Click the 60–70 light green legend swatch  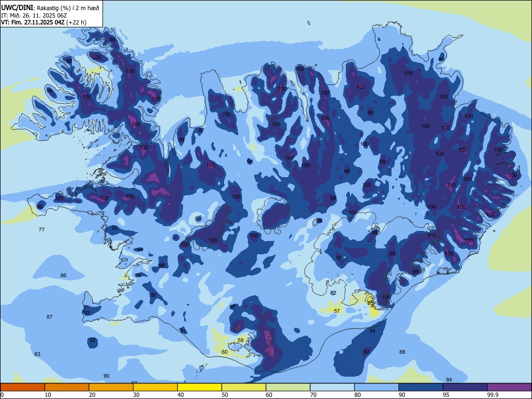tap(288, 387)
